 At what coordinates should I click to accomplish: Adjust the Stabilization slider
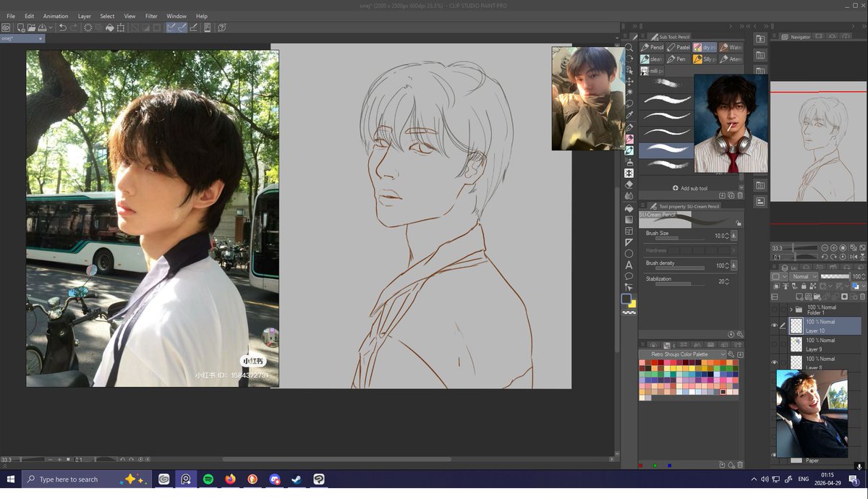pyautogui.click(x=680, y=284)
